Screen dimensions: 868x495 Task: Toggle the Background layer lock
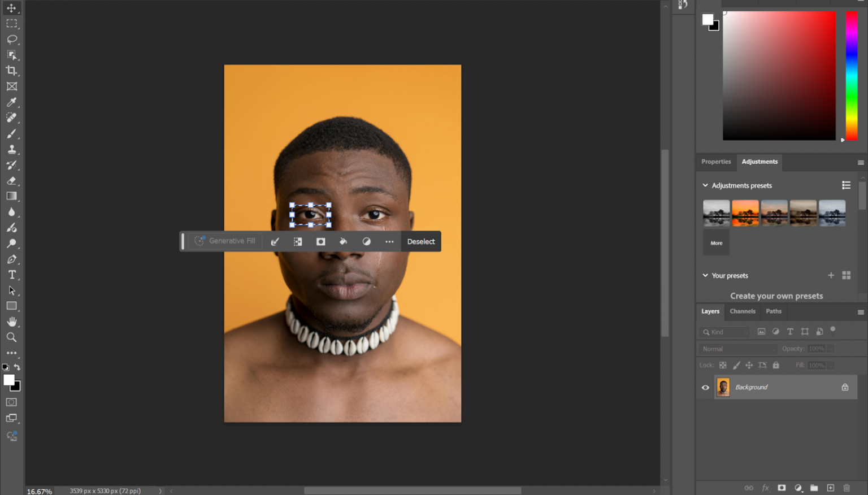coord(845,387)
